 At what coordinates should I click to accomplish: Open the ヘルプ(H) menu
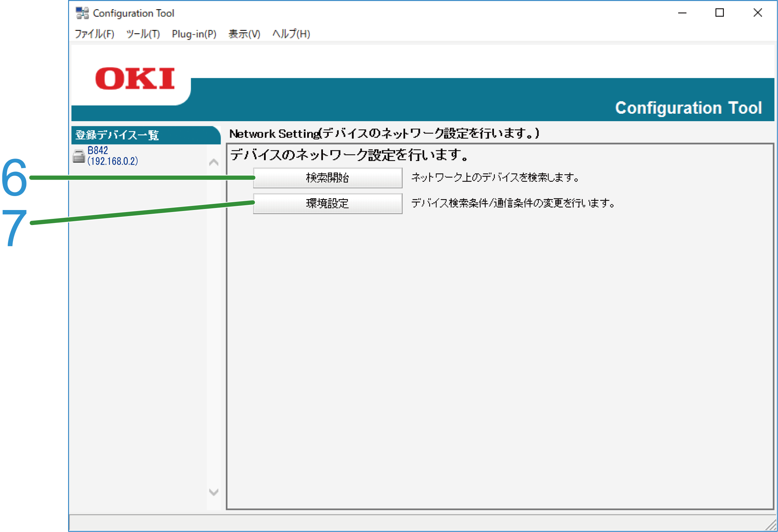pyautogui.click(x=291, y=34)
